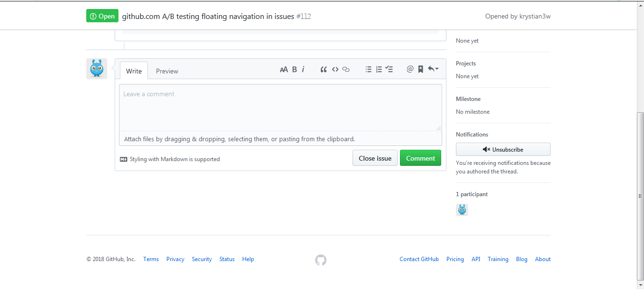Open the text size header formatting icon
644x290 pixels.
coord(284,69)
